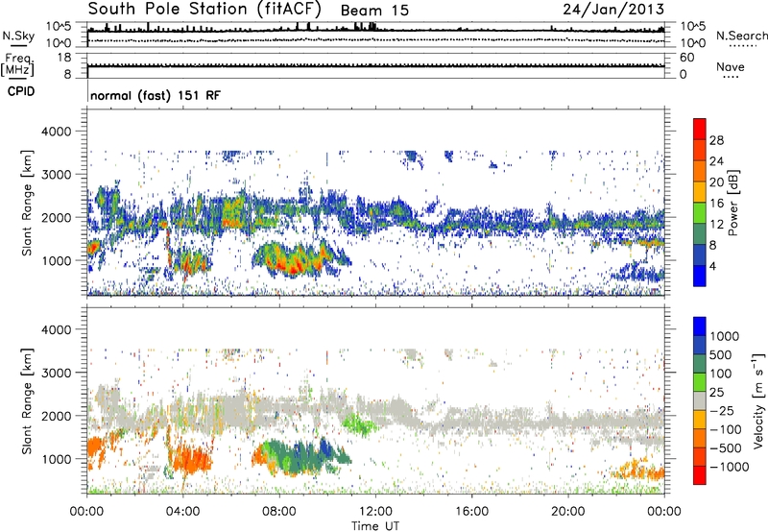Click the '12:00' time tick label
The height and width of the screenshot is (532, 768).
pyautogui.click(x=375, y=512)
